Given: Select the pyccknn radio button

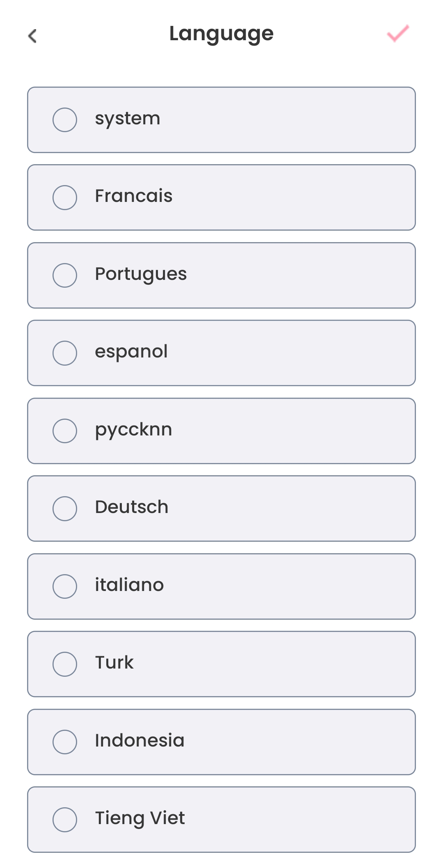Looking at the screenshot, I should (65, 431).
